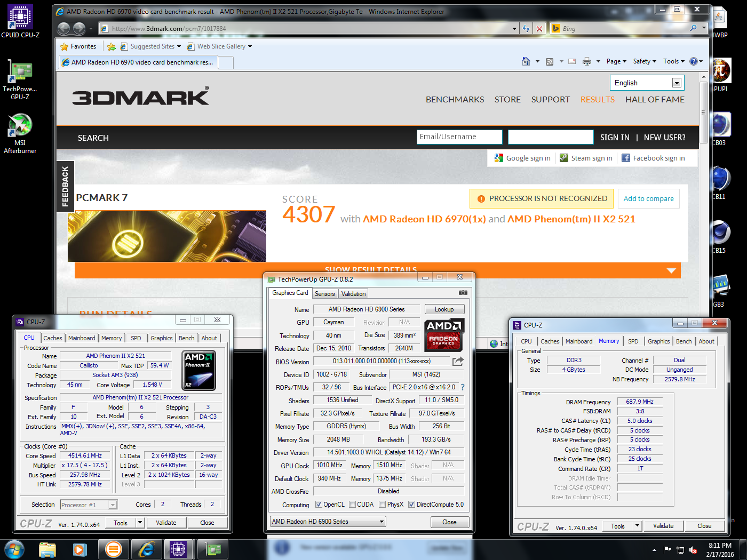This screenshot has width=747, height=560.
Task: Click 3DMark password input field
Action: [x=551, y=137]
